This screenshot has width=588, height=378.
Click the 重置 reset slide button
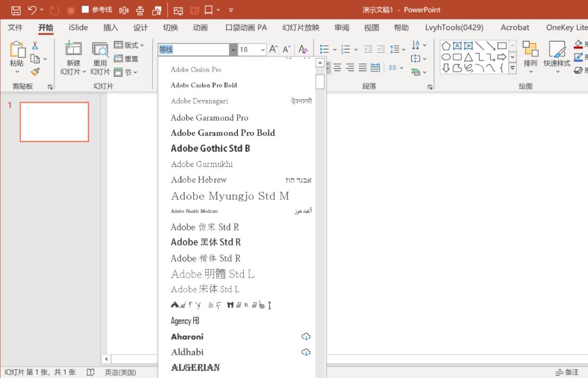click(126, 59)
